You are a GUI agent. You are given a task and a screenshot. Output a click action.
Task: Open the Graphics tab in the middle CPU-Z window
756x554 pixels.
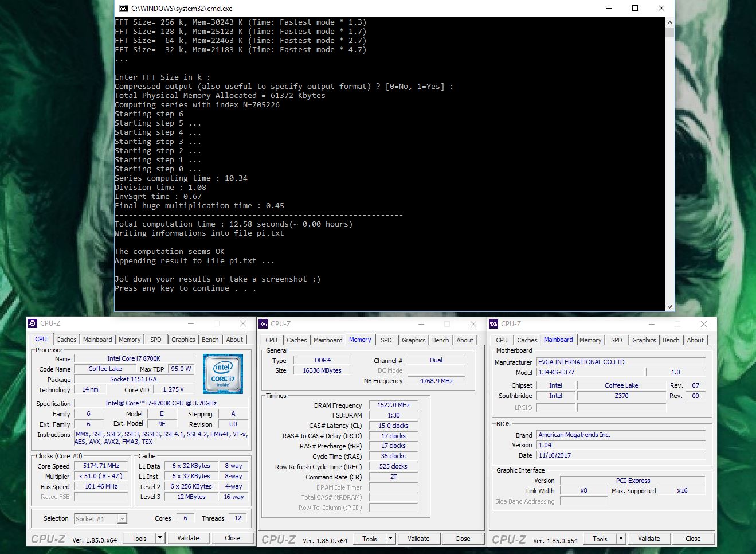(414, 340)
